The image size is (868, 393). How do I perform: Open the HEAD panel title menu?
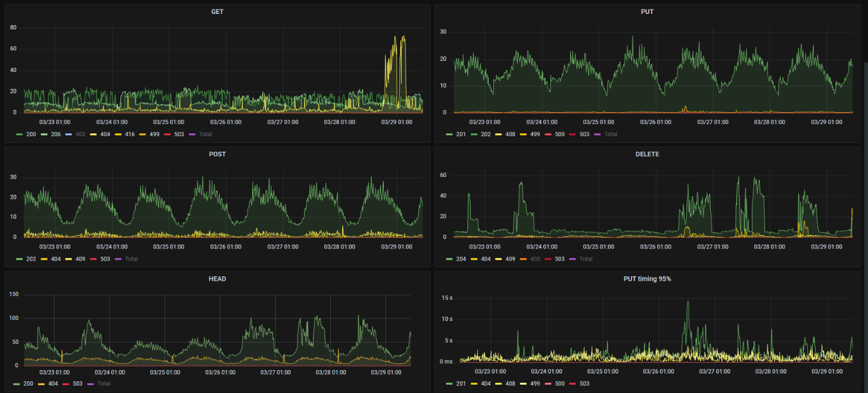click(217, 279)
